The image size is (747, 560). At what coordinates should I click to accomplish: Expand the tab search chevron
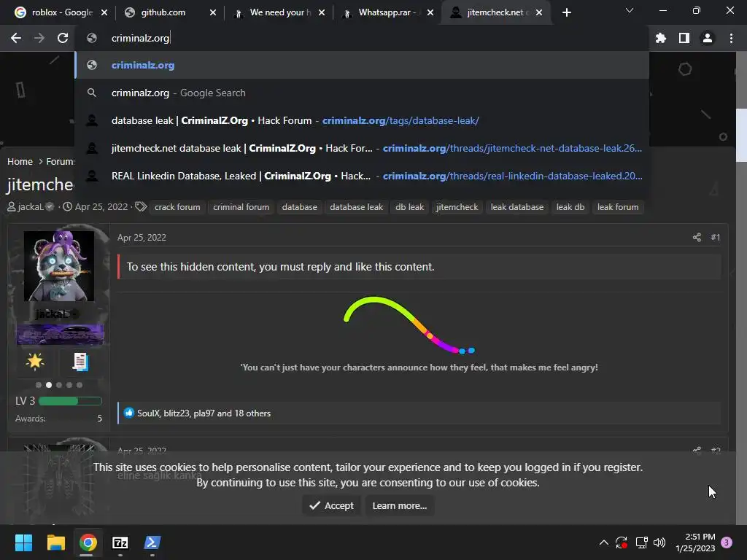click(630, 10)
